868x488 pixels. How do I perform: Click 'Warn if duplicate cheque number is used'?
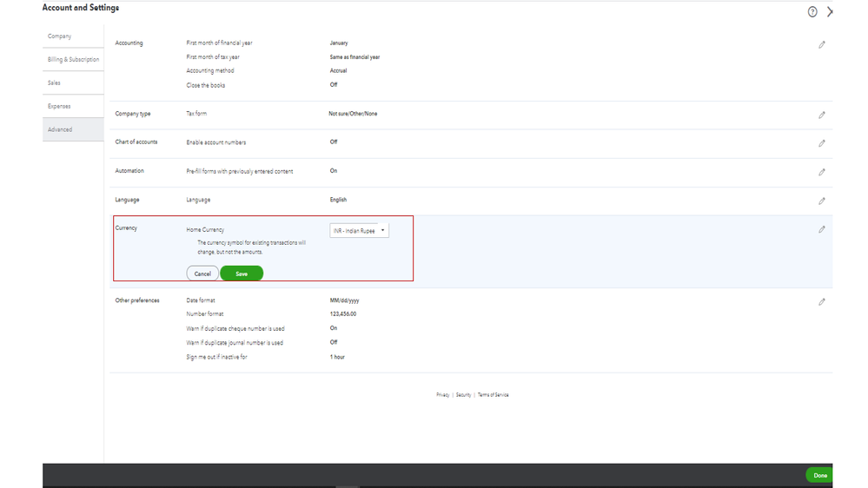(x=235, y=328)
